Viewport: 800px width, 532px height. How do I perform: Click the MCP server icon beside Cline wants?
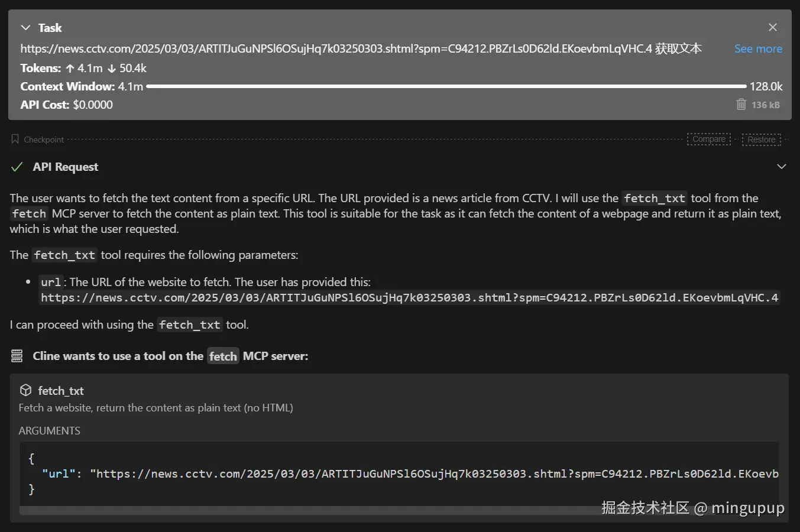pos(17,356)
